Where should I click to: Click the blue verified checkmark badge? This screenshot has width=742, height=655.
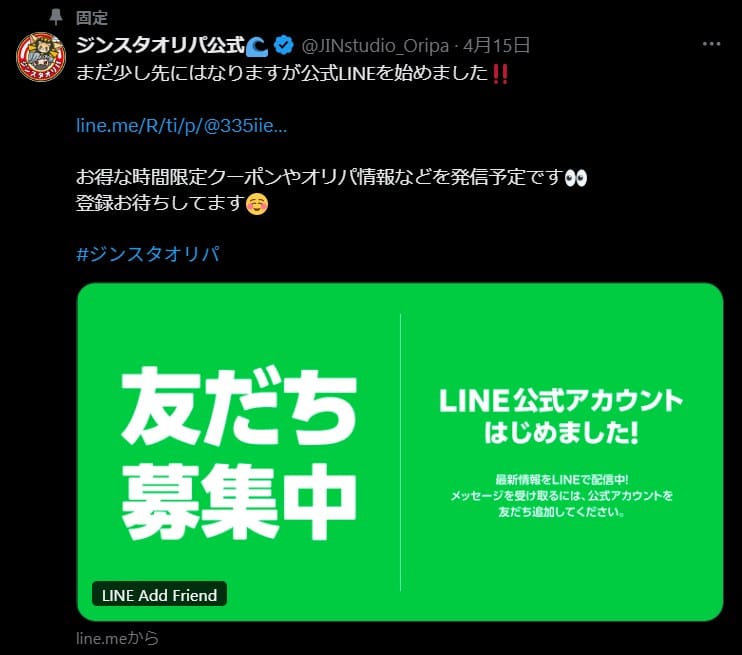pyautogui.click(x=283, y=45)
